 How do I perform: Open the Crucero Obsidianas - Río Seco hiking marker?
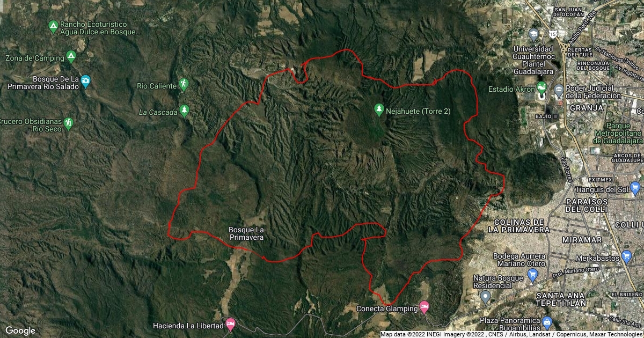[x=68, y=124]
